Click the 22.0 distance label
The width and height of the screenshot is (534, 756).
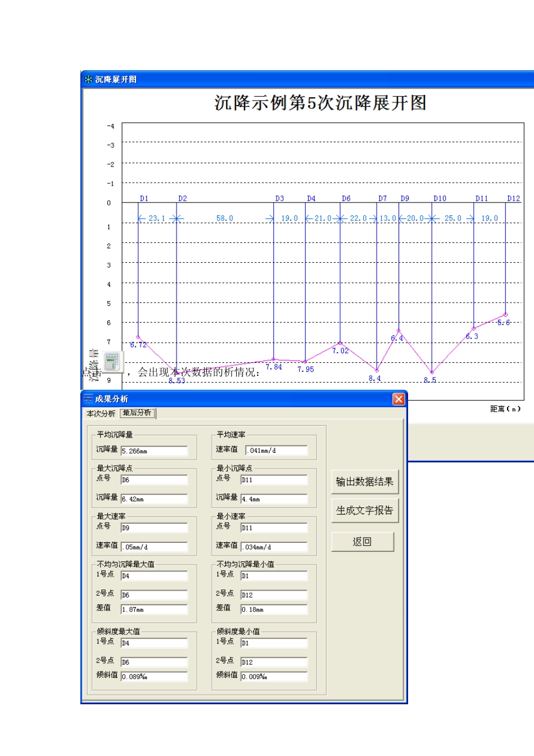click(358, 218)
